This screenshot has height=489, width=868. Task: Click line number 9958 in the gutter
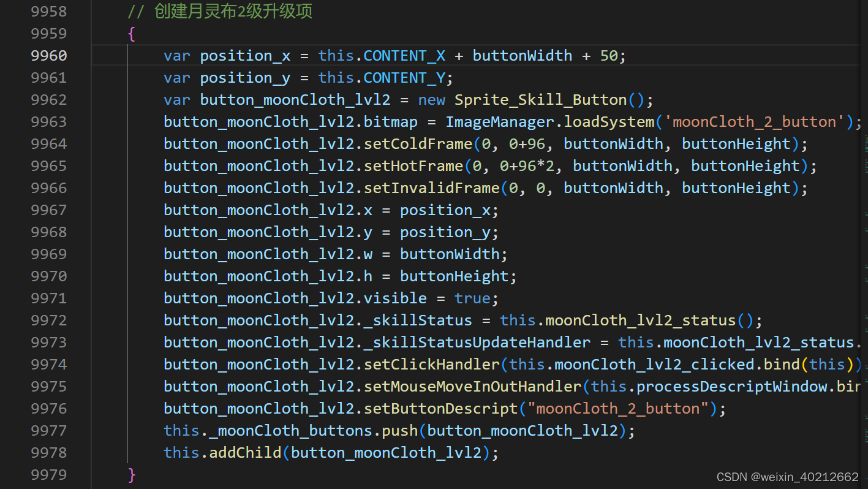point(49,12)
